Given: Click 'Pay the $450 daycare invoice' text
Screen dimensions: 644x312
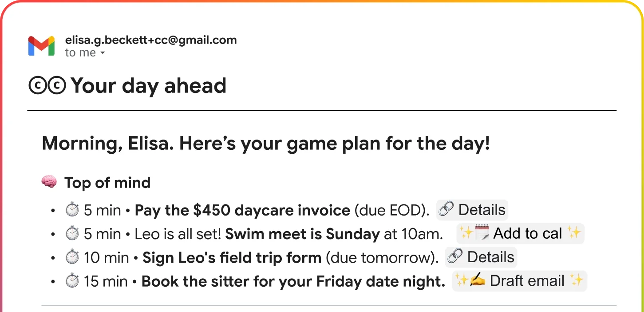Looking at the screenshot, I should pos(242,210).
